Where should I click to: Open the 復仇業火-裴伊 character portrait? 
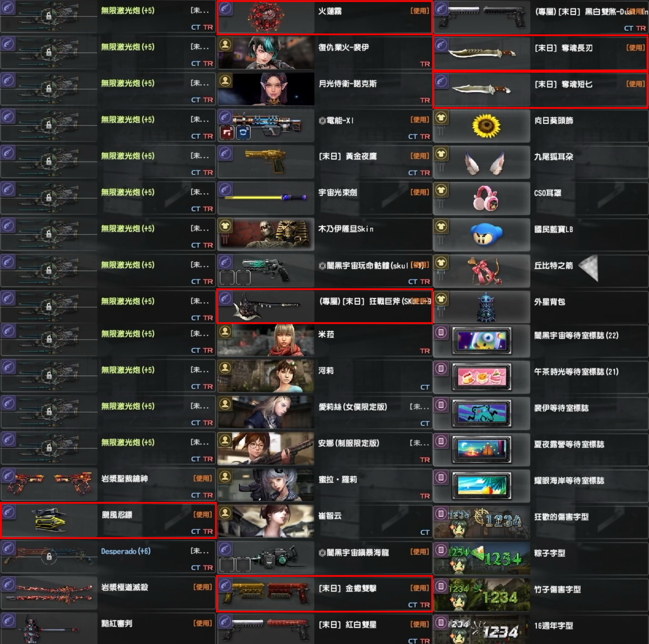point(266,53)
